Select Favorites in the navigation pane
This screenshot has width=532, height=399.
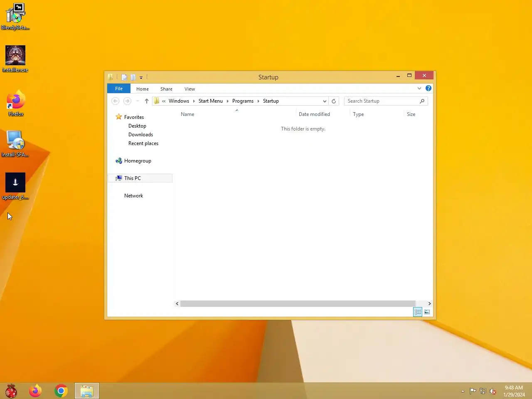pyautogui.click(x=134, y=117)
